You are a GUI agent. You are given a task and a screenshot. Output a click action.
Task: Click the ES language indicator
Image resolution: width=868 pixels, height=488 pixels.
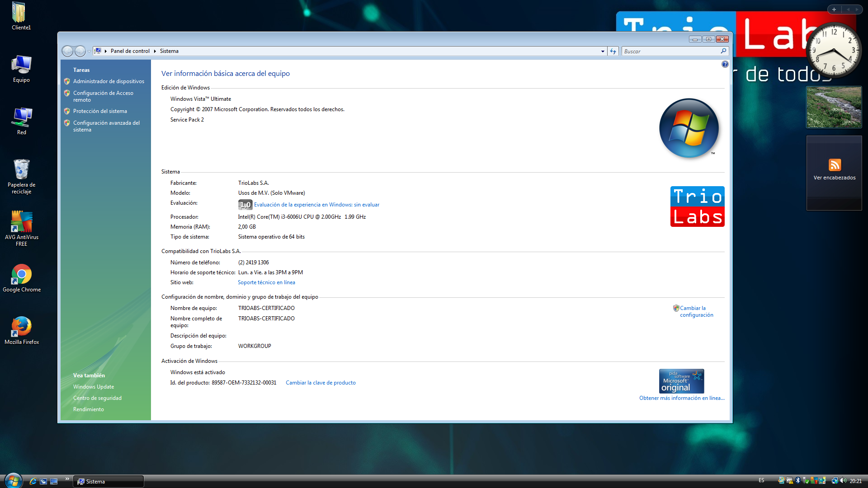click(x=761, y=480)
